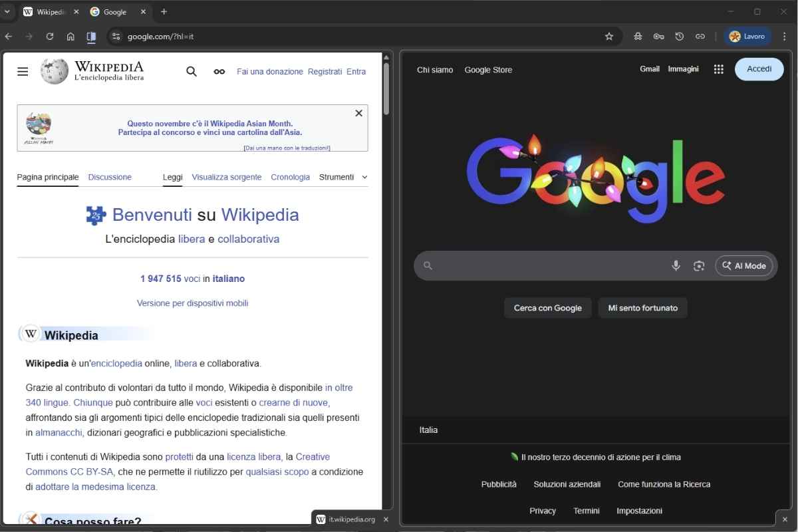Start voice search with the microphone icon
798x532 pixels.
pyautogui.click(x=676, y=265)
